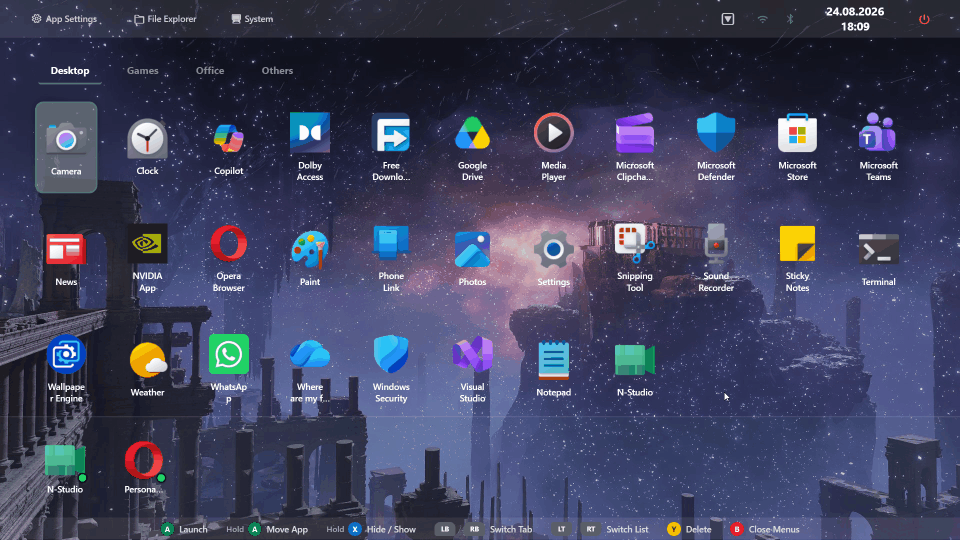The height and width of the screenshot is (540, 960).
Task: Click the Bluetooth status icon
Action: coord(790,20)
